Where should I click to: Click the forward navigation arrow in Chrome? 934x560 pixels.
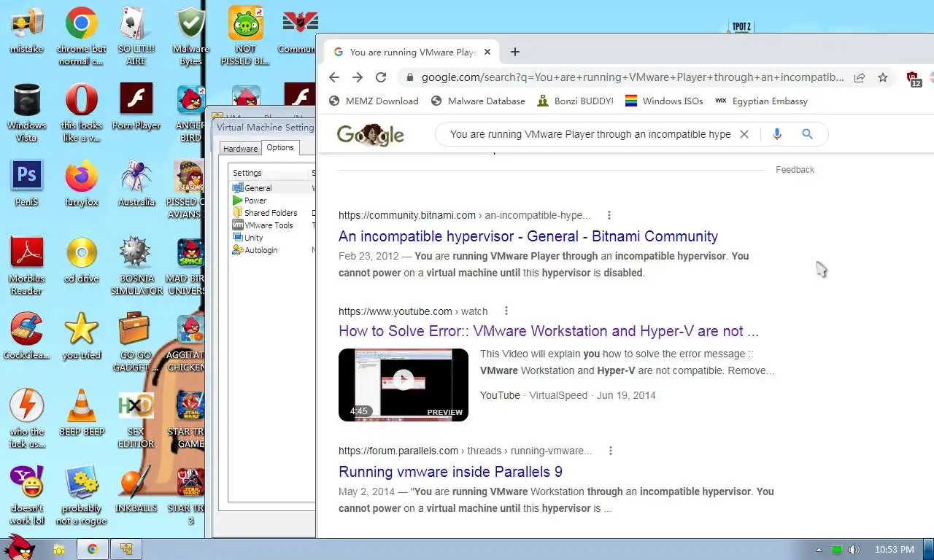pyautogui.click(x=358, y=77)
